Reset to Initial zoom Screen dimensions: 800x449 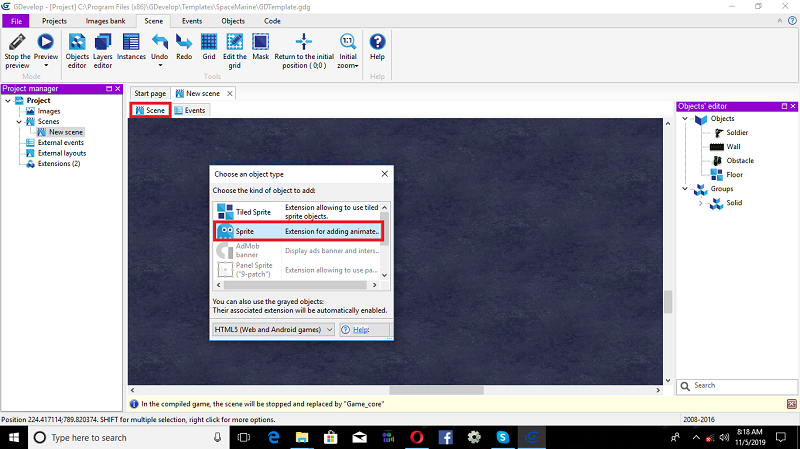347,51
